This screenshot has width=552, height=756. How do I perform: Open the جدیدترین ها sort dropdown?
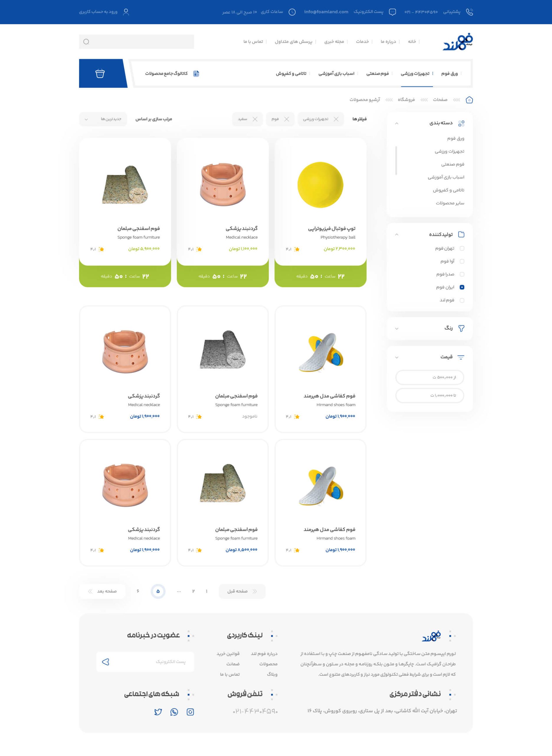pos(103,119)
